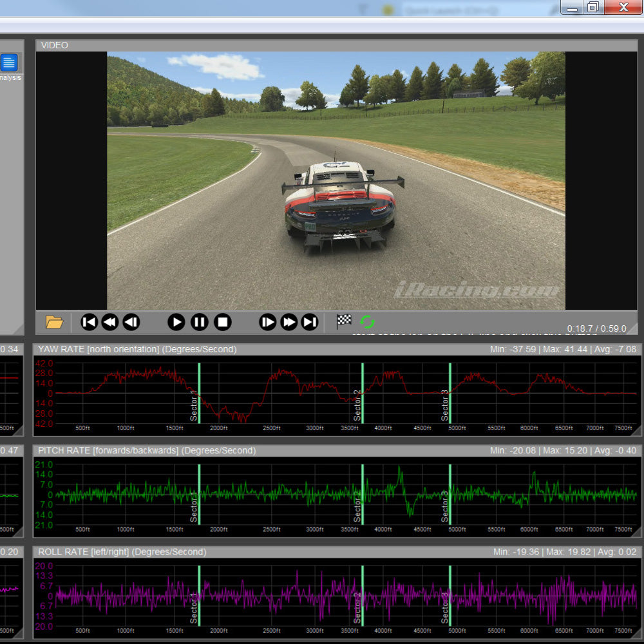644x644 pixels.
Task: Skip to the start of the video
Action: (89, 322)
